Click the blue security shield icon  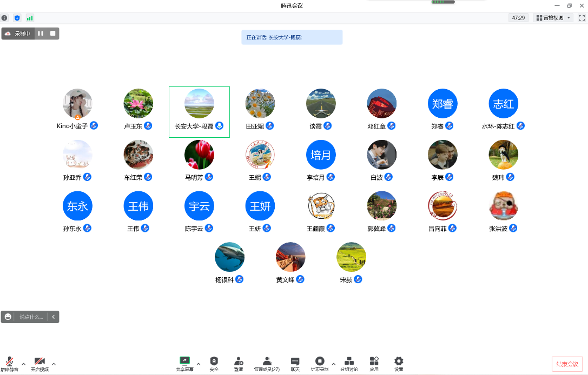click(17, 18)
